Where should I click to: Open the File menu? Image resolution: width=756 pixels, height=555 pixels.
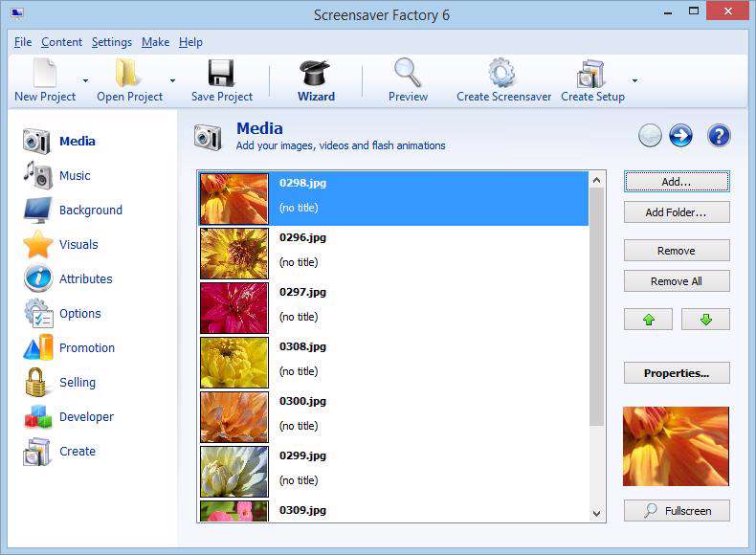(23, 42)
